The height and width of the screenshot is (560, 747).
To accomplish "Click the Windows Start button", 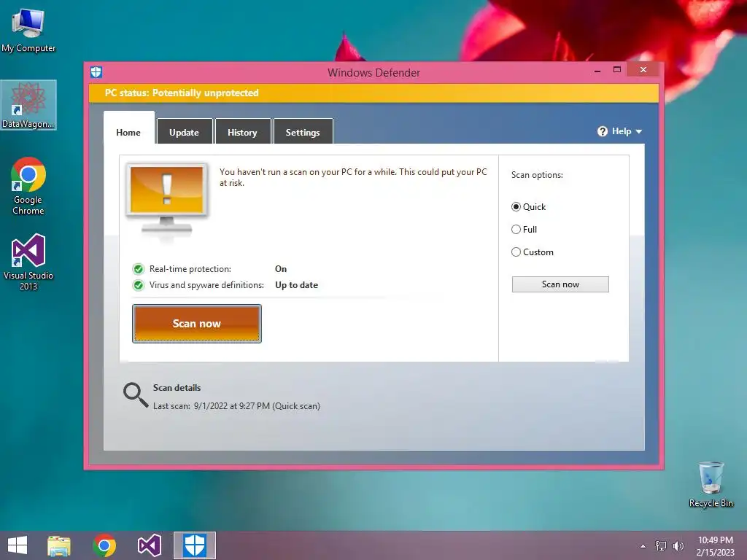I will point(18,545).
